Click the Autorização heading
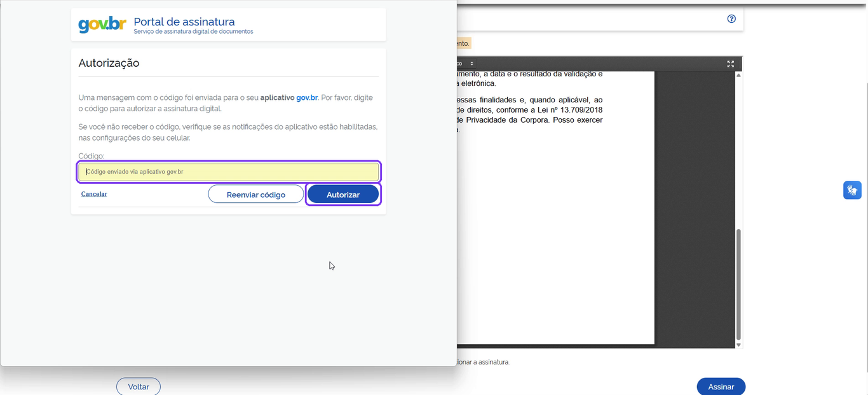The image size is (868, 395). click(x=109, y=63)
